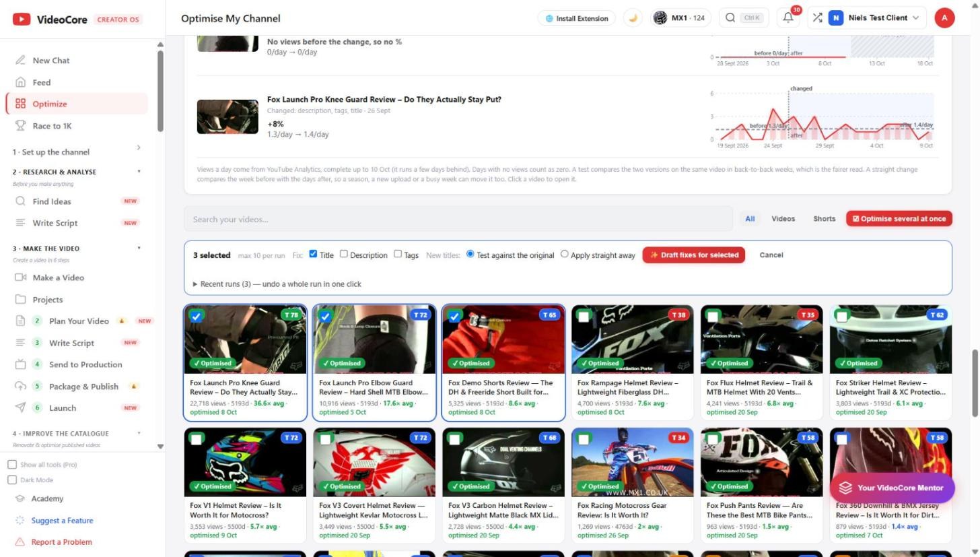
Task: Tick Show all tools (Pro) checkbox
Action: point(12,464)
